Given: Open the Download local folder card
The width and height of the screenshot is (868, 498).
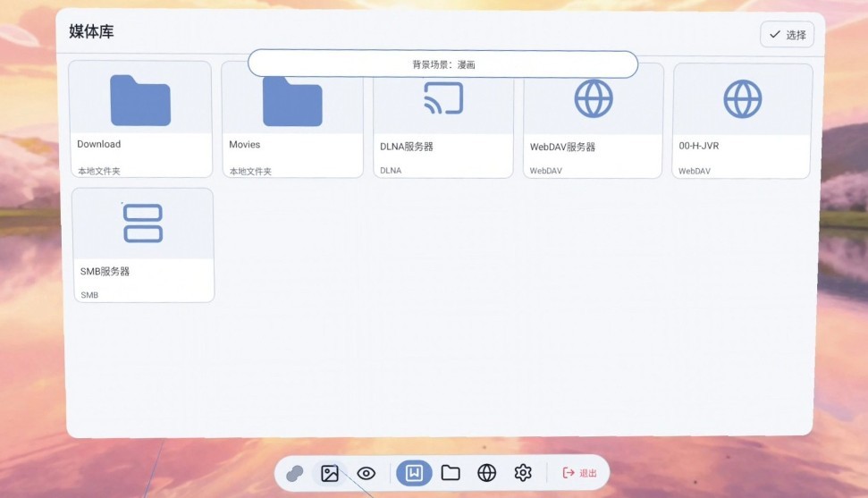Looking at the screenshot, I should click(140, 119).
